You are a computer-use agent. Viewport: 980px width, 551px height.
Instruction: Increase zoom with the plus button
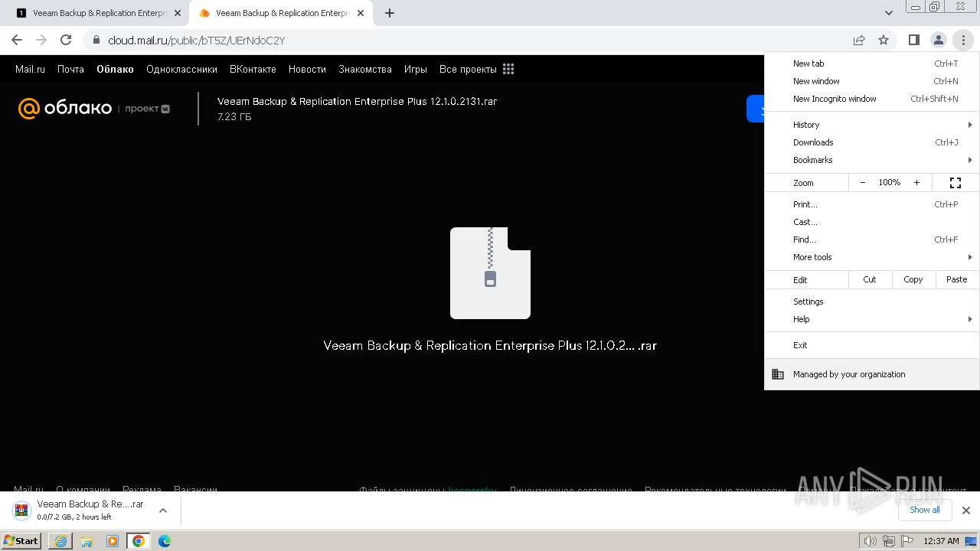(916, 182)
